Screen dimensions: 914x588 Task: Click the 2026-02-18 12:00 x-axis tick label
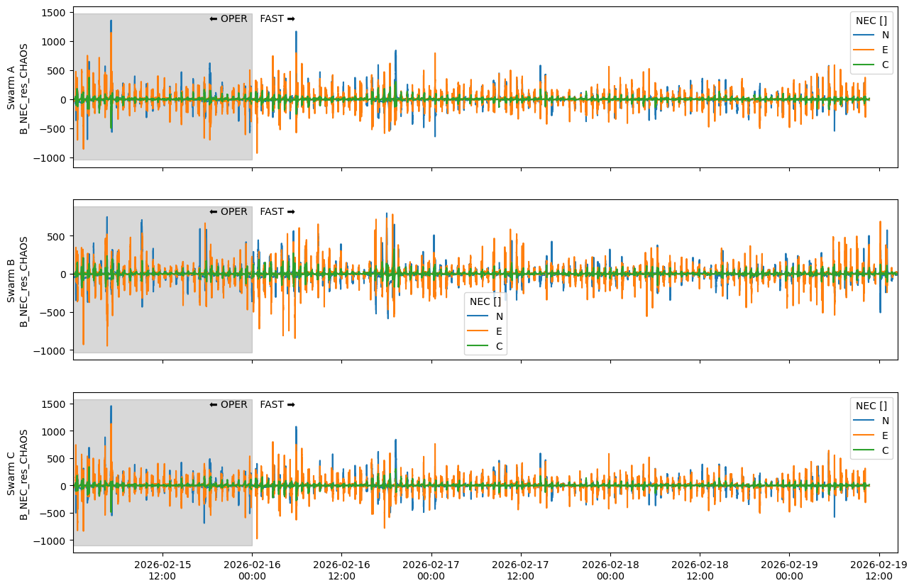click(700, 570)
